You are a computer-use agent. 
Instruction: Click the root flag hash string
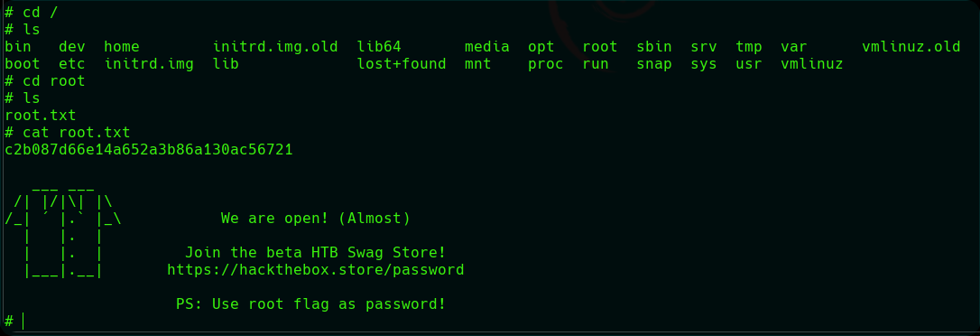click(x=149, y=150)
